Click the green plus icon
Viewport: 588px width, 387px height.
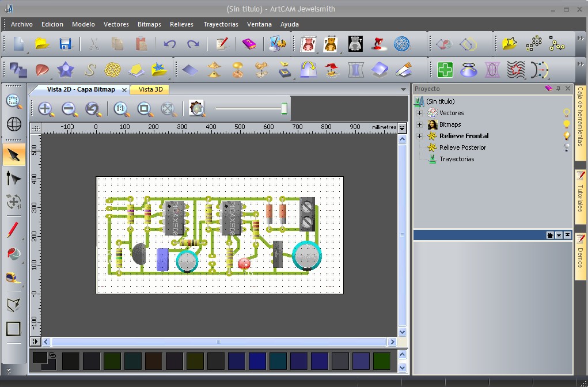point(445,70)
